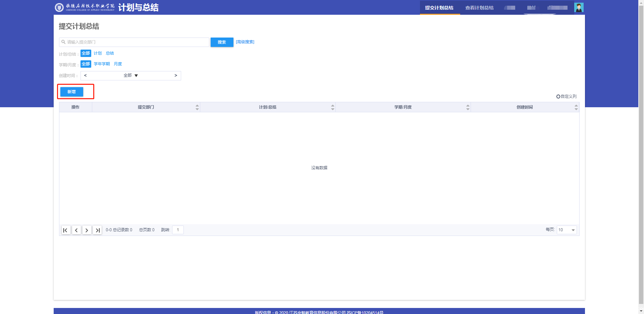
Task: Select 总结 filter option
Action: tap(110, 53)
